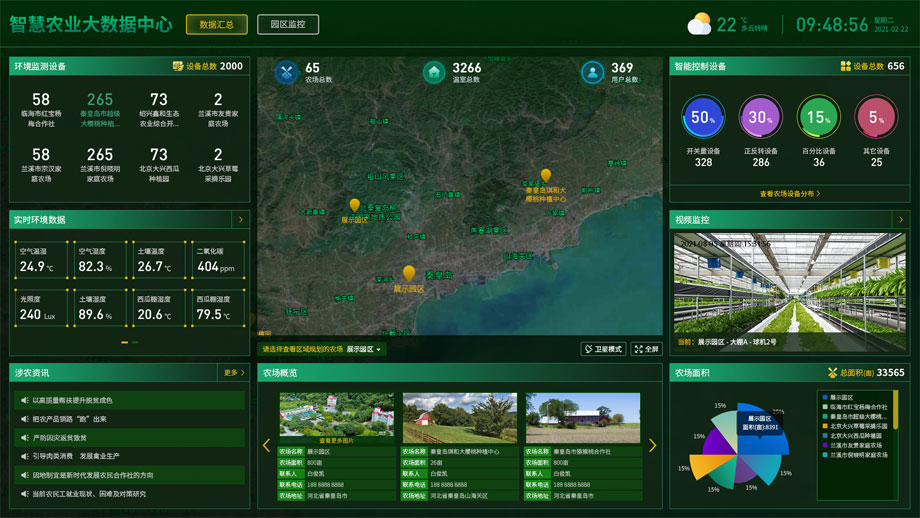Expand the 实时环境数据 panel arrow

tap(240, 219)
